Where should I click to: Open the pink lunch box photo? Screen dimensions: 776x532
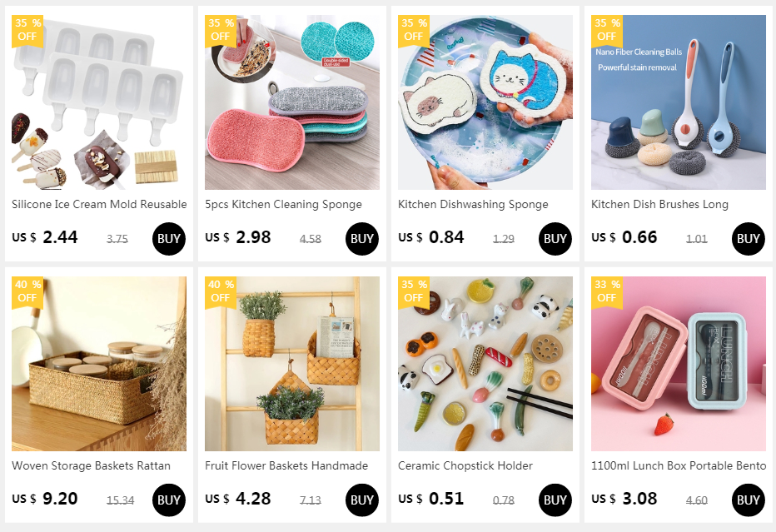pos(678,364)
